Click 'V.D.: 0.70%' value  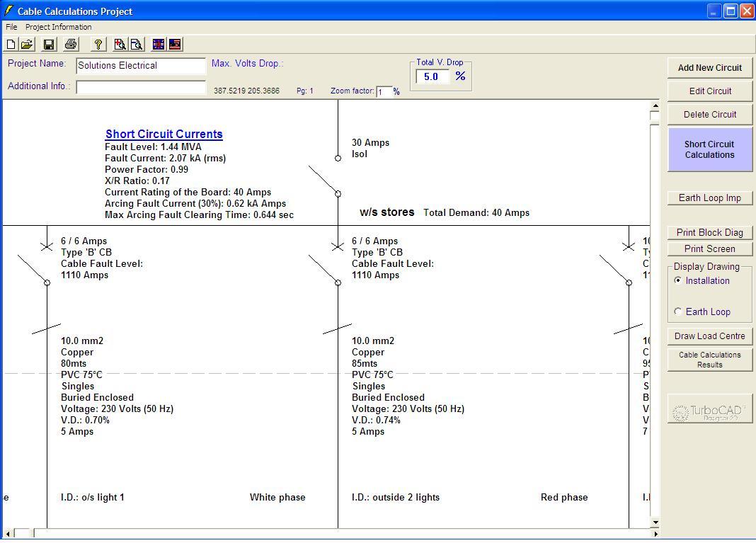tap(85, 420)
